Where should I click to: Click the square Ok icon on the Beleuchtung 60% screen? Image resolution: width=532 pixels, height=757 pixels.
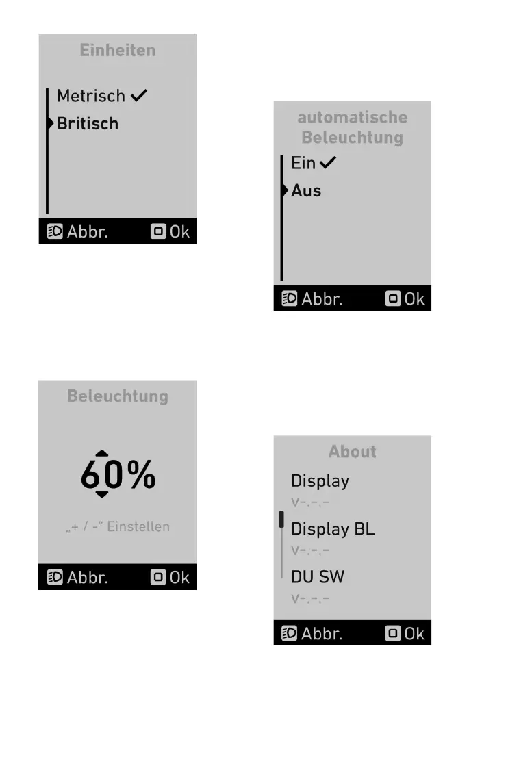[158, 577]
